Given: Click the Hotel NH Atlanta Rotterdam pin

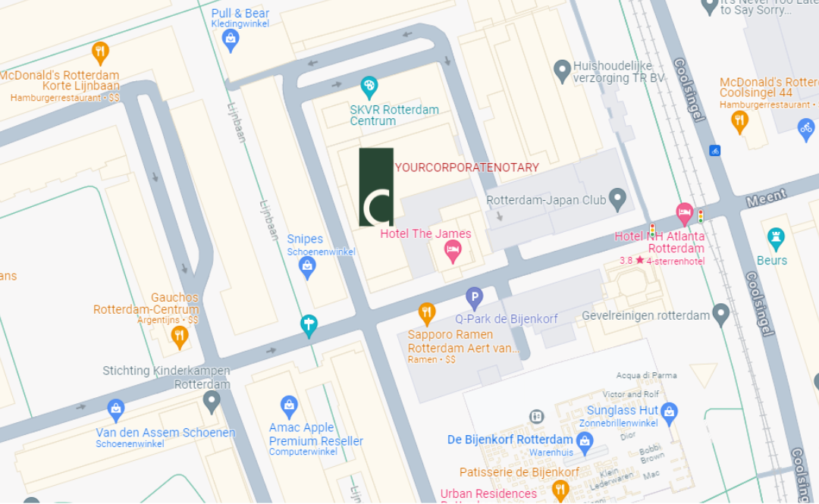Looking at the screenshot, I should (684, 214).
